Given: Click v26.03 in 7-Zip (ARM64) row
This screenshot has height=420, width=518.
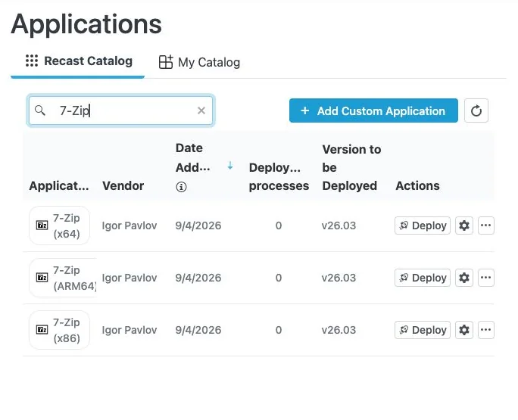Looking at the screenshot, I should click(339, 278).
